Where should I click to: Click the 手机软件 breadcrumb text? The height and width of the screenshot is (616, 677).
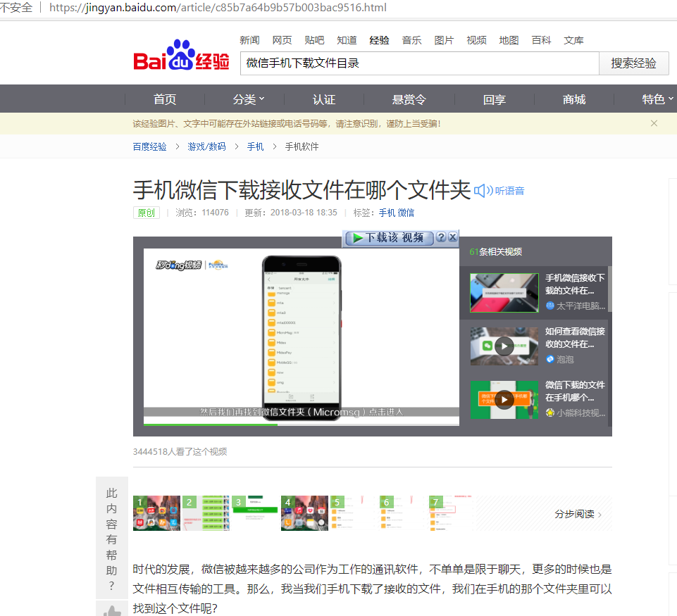tap(302, 146)
